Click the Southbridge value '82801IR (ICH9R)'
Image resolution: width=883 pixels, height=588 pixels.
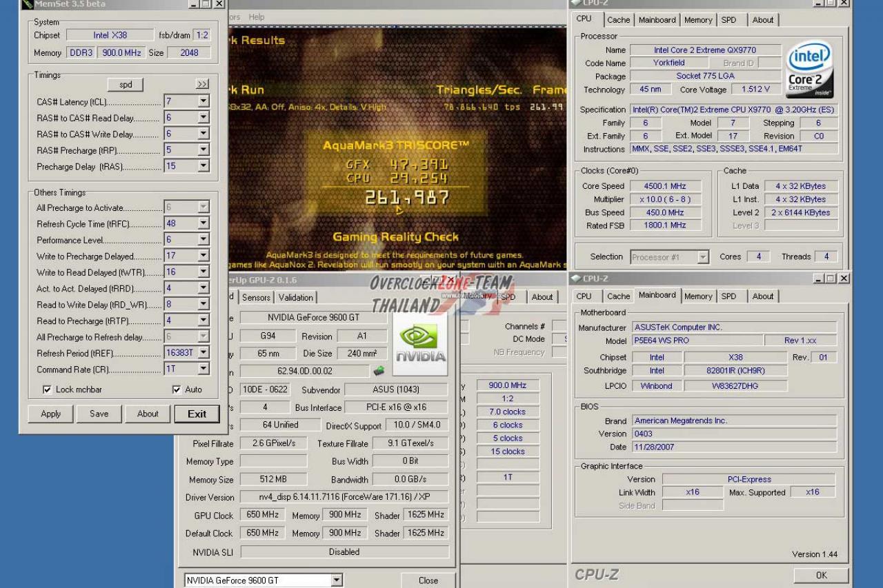click(x=735, y=371)
